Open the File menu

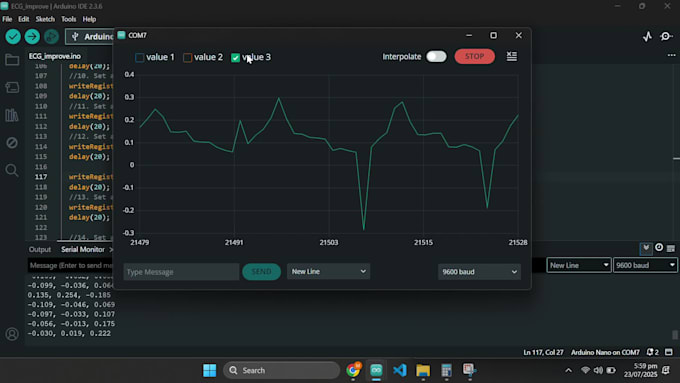click(7, 19)
